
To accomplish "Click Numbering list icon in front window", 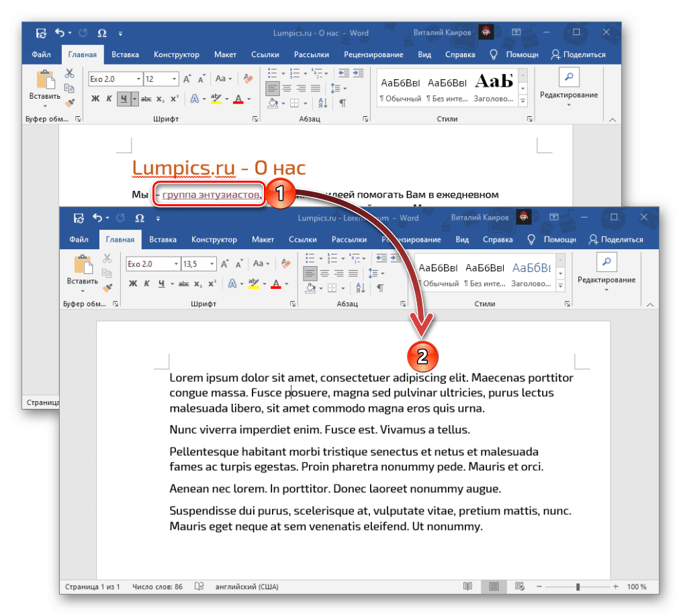I will (332, 259).
